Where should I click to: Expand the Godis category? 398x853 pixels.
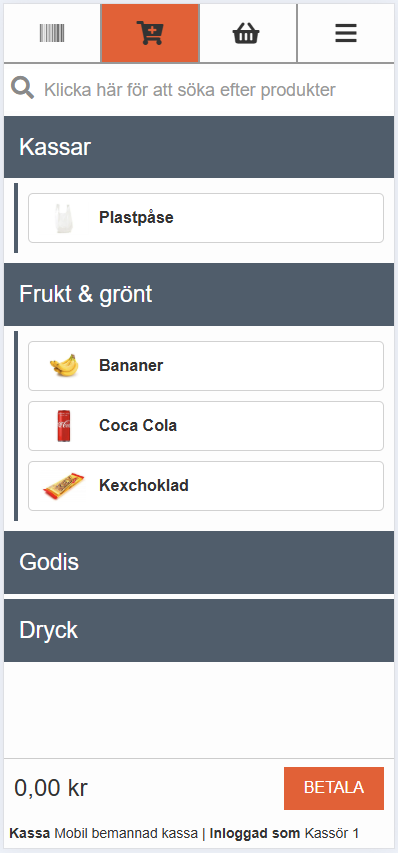[x=199, y=562]
